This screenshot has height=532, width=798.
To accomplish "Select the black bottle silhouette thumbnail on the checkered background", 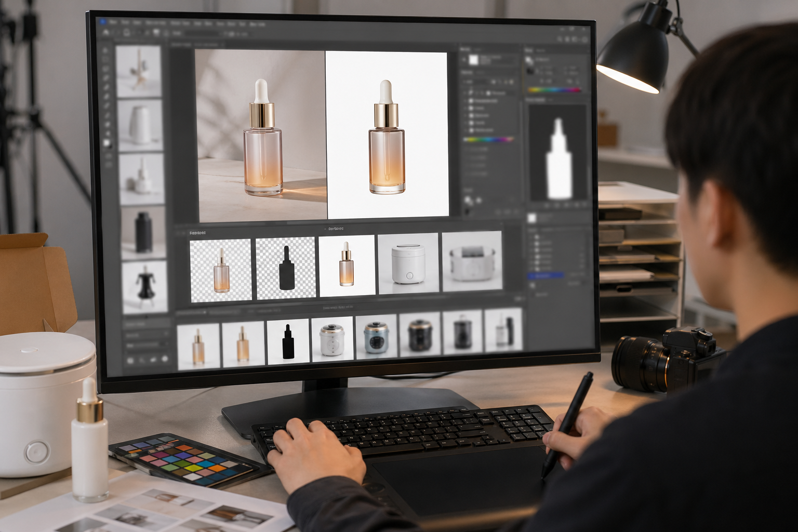I will [x=286, y=269].
